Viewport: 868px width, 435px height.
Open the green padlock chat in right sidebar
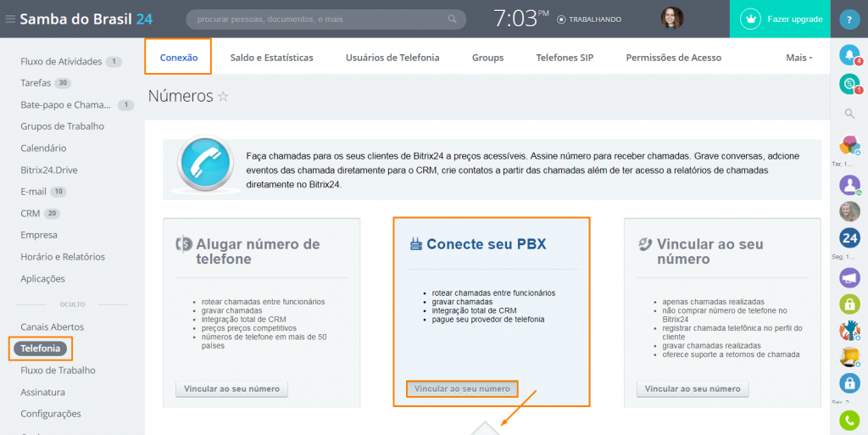coord(849,304)
